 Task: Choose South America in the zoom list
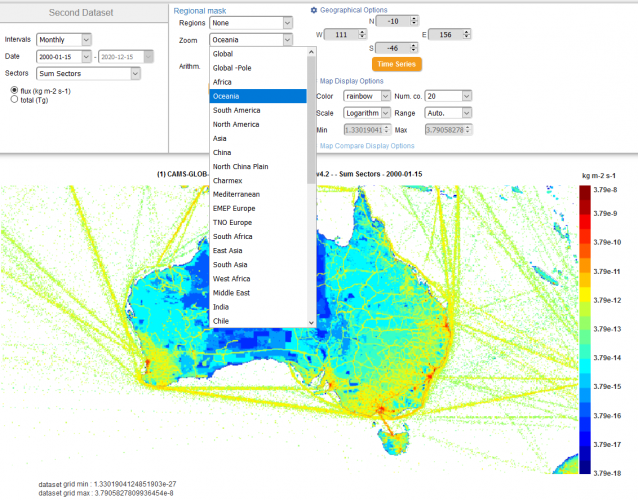pyautogui.click(x=258, y=110)
